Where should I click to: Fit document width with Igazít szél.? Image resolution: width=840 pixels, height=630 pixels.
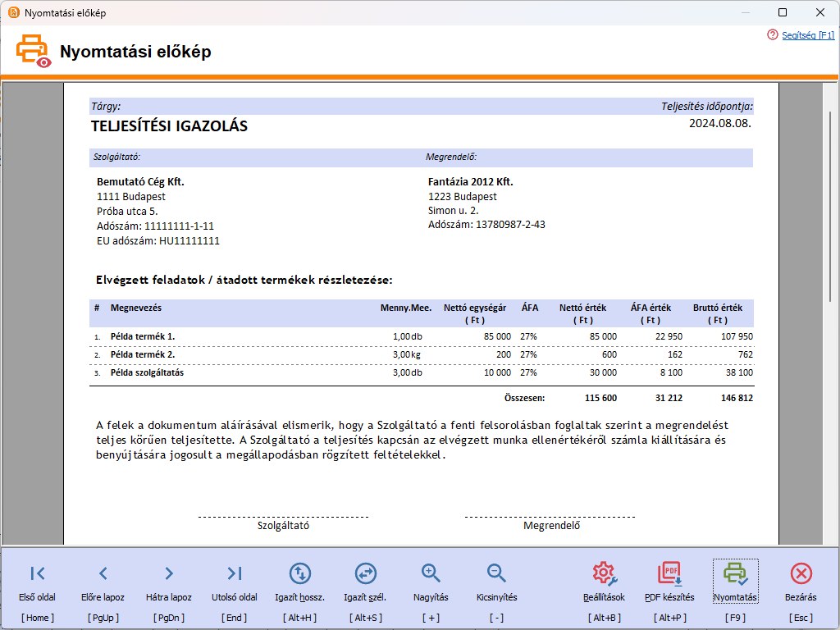click(365, 582)
